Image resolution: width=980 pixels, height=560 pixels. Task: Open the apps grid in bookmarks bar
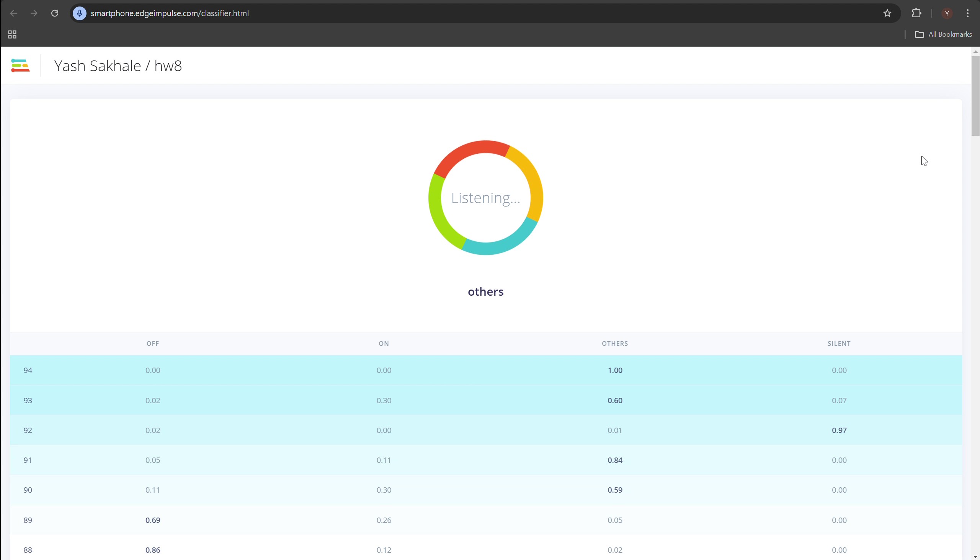12,34
